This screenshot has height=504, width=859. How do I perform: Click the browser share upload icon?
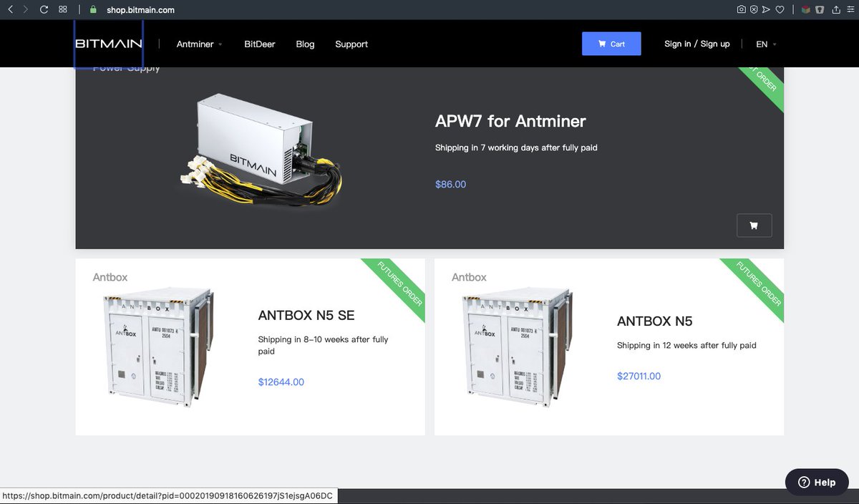coord(835,10)
